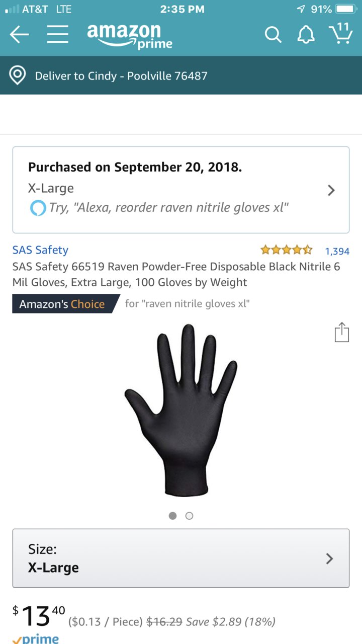The width and height of the screenshot is (362, 644).
Task: Tap the share icon beside glove image
Action: (x=341, y=332)
